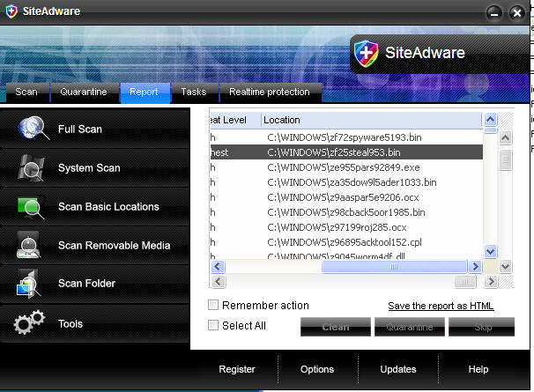Image resolution: width=534 pixels, height=392 pixels.
Task: Open Help in the bottom bar
Action: coord(478,369)
